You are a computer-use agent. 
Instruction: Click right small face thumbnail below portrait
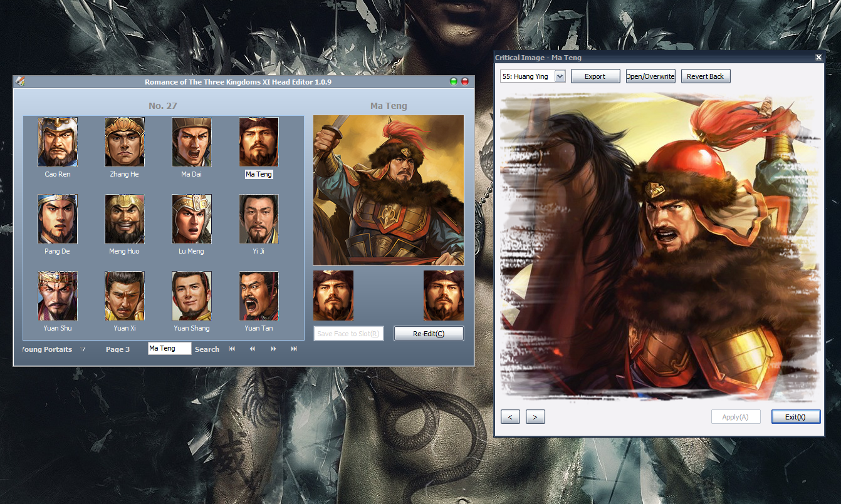point(444,296)
